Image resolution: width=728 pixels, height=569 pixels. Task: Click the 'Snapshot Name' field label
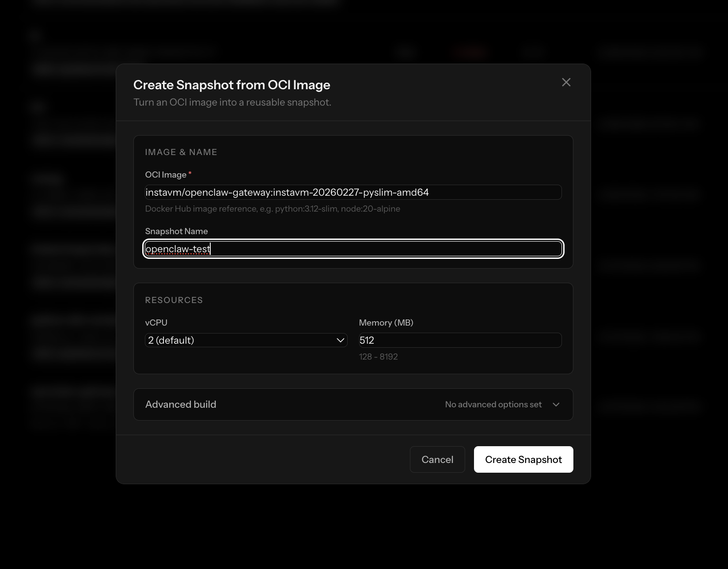coord(176,231)
